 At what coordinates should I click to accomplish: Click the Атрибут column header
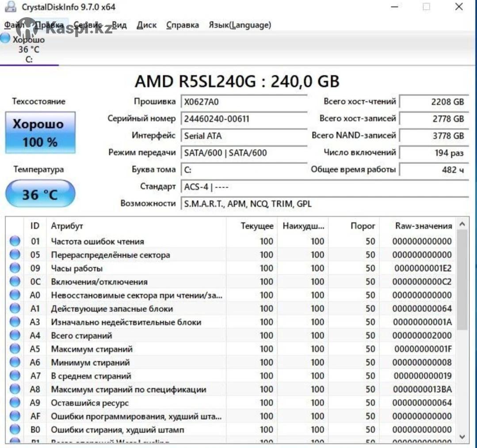click(x=67, y=226)
